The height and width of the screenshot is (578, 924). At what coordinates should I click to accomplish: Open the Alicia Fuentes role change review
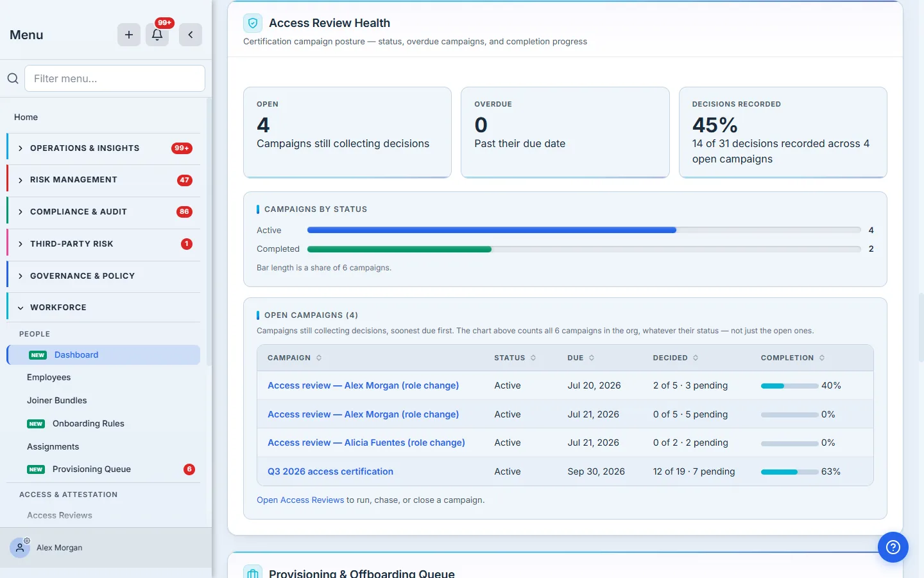pyautogui.click(x=366, y=442)
